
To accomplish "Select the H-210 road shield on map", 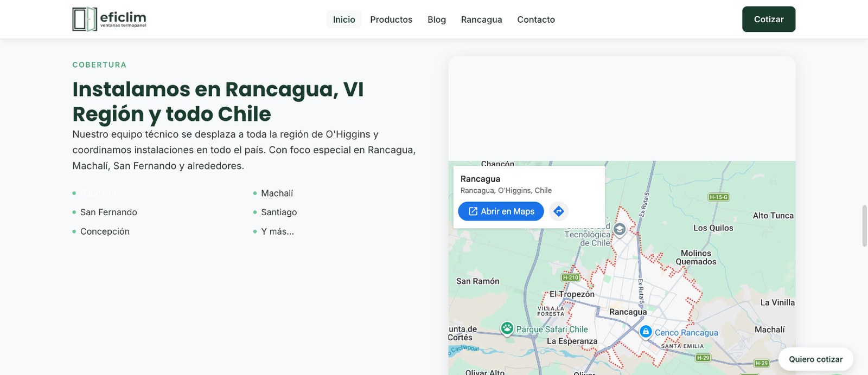I will coord(571,277).
